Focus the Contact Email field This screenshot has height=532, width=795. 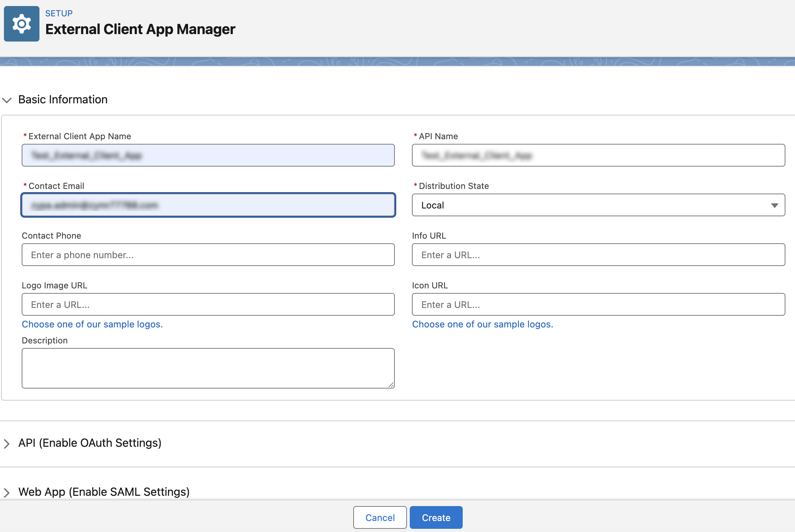[208, 205]
